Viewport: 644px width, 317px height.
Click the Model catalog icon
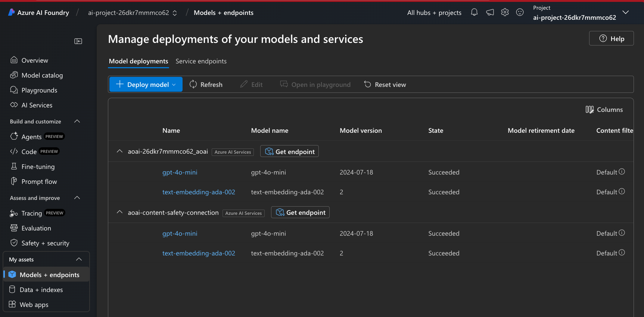14,75
